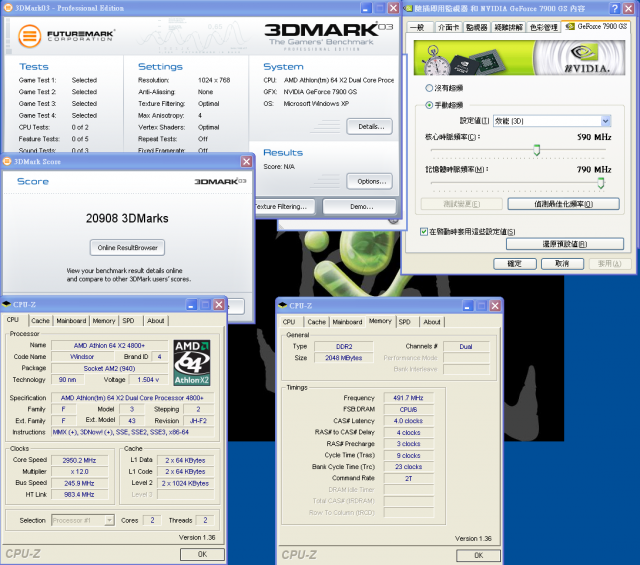Screen dimensions: 640x565
Task: Click OK in the left CPU-Z window
Action: 202,554
